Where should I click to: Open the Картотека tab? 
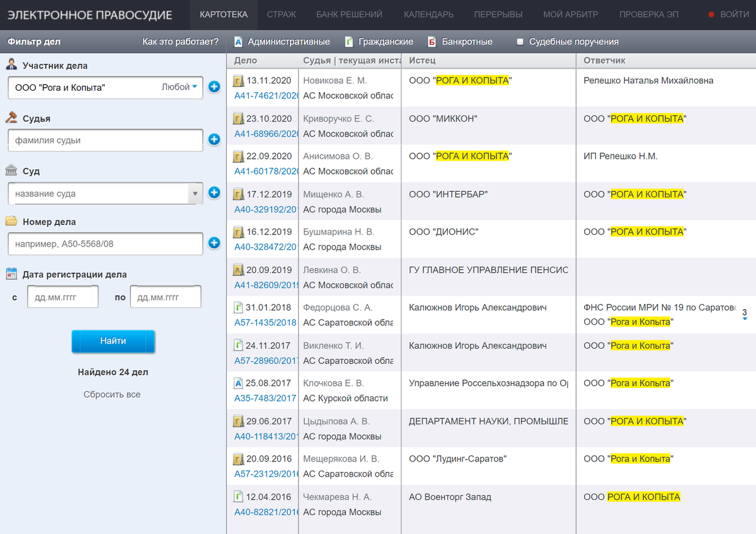tap(224, 15)
